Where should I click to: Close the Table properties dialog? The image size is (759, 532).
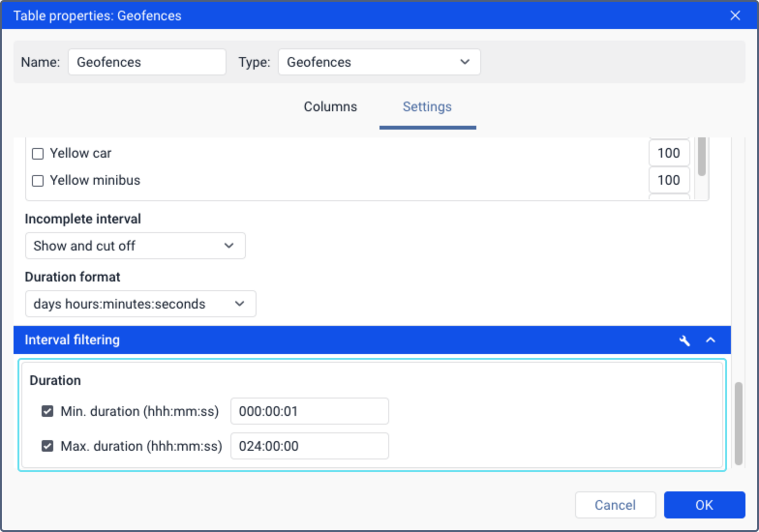point(735,15)
